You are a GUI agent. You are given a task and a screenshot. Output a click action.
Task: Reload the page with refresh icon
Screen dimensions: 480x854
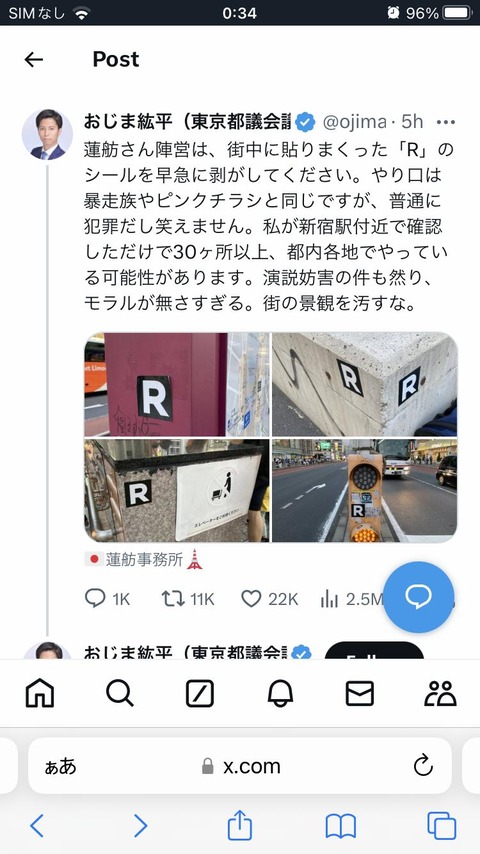click(423, 766)
